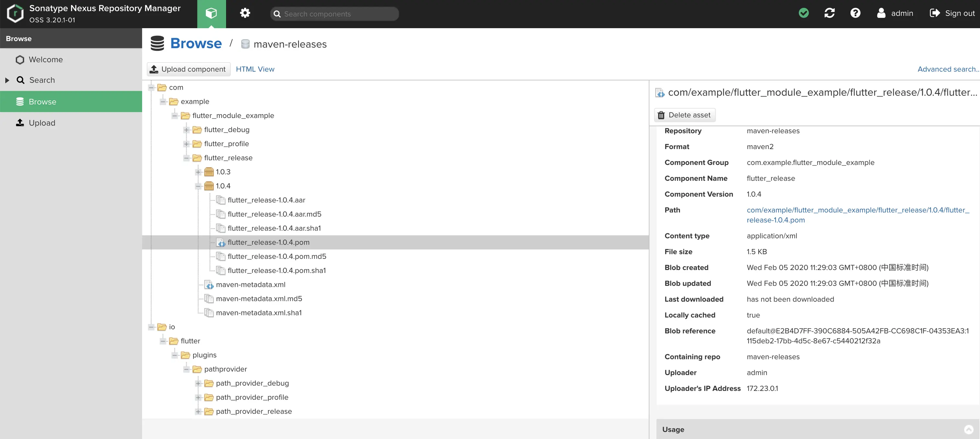Expand the flutter_debug folder

[187, 130]
